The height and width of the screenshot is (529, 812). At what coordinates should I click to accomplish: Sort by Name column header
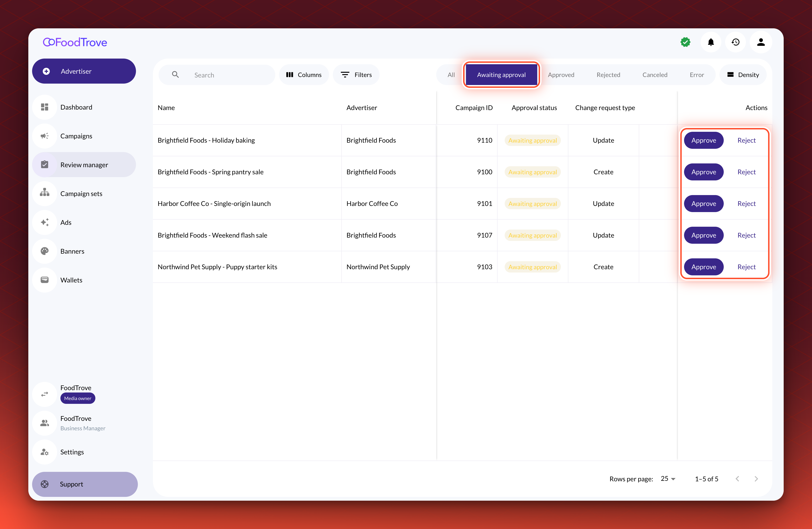166,107
